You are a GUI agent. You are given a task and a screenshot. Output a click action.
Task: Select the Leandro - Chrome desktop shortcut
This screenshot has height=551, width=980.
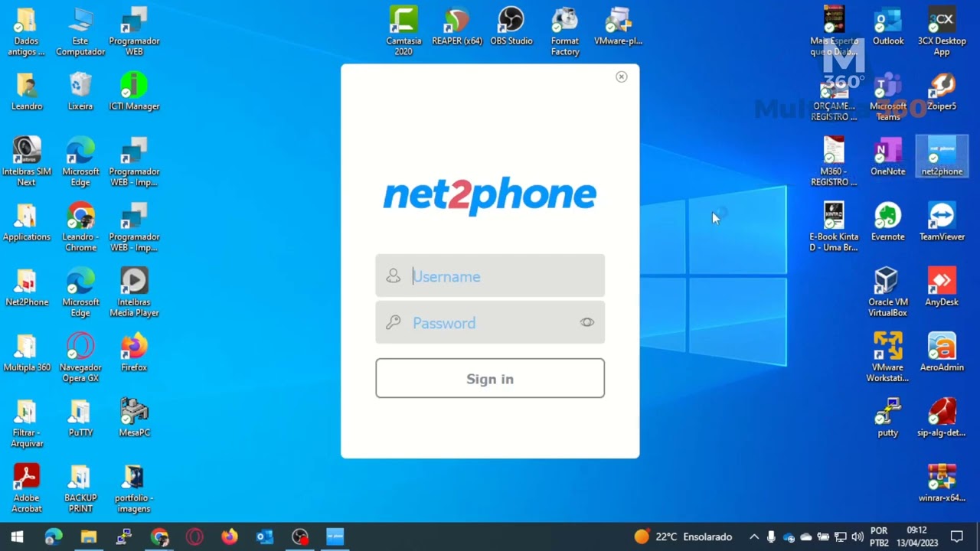pos(80,227)
